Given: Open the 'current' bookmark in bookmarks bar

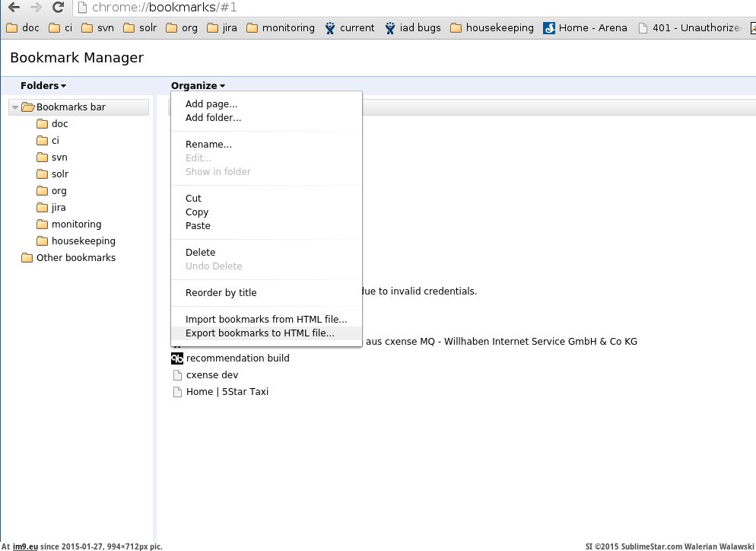Looking at the screenshot, I should (349, 28).
